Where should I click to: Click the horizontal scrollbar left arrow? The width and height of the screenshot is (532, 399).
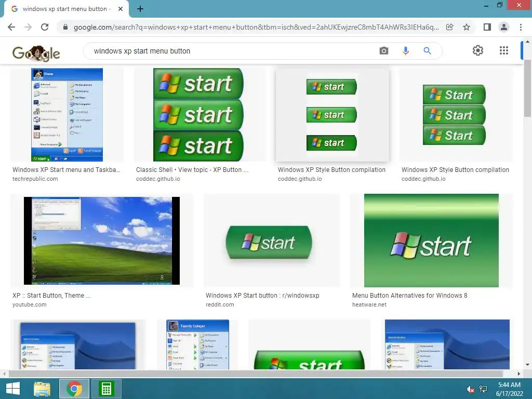[x=4, y=374]
